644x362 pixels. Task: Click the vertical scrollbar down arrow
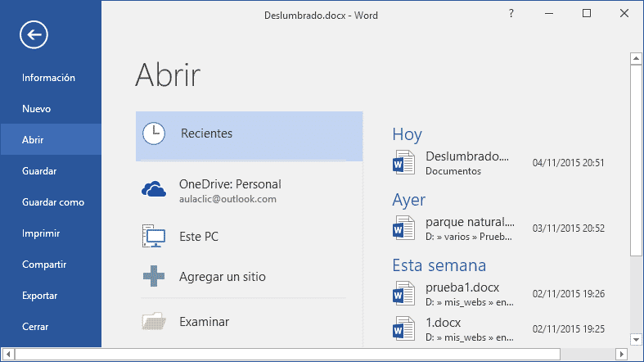coord(635,338)
